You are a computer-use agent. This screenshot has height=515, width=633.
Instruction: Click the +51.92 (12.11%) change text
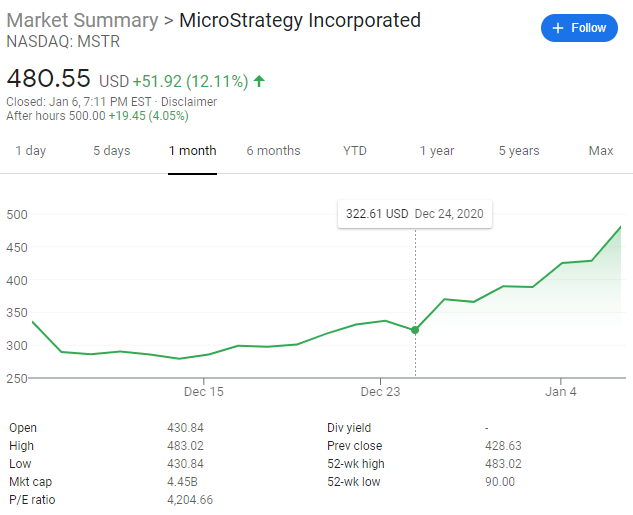tap(190, 82)
